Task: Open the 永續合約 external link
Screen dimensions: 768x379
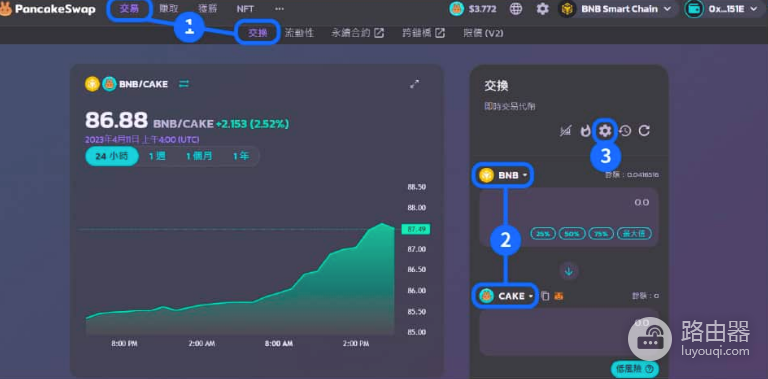Action: (358, 33)
